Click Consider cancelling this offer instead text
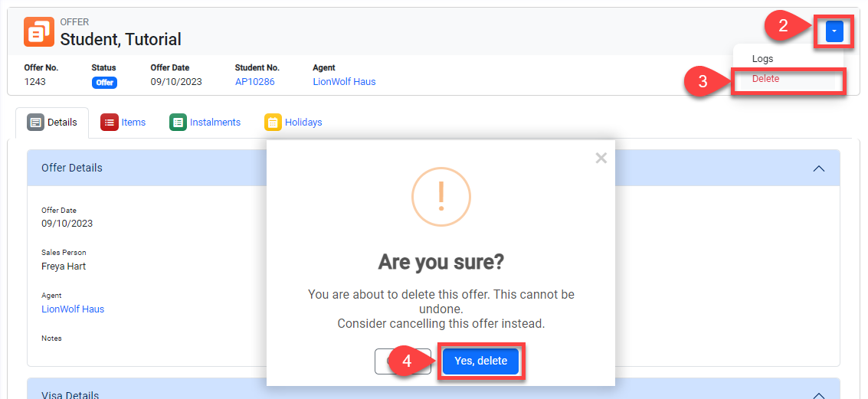The height and width of the screenshot is (399, 868). pos(441,324)
